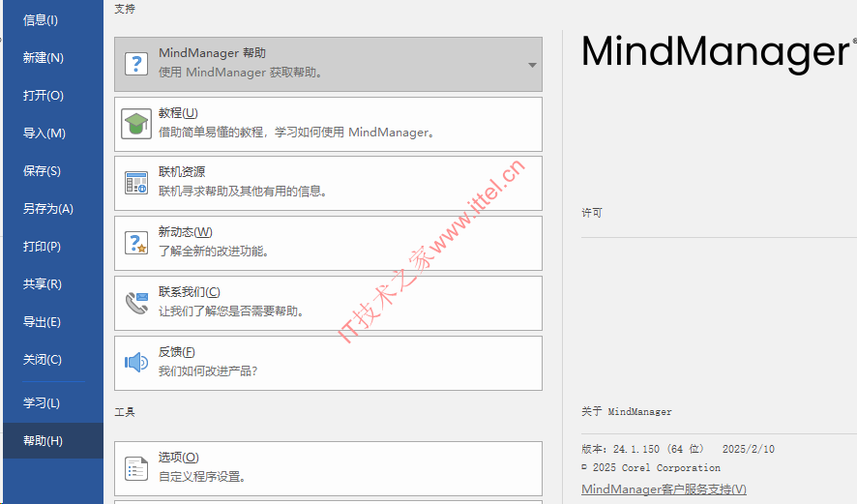This screenshot has height=504, width=857.
Task: Click the large MindManager logo
Action: 717,53
